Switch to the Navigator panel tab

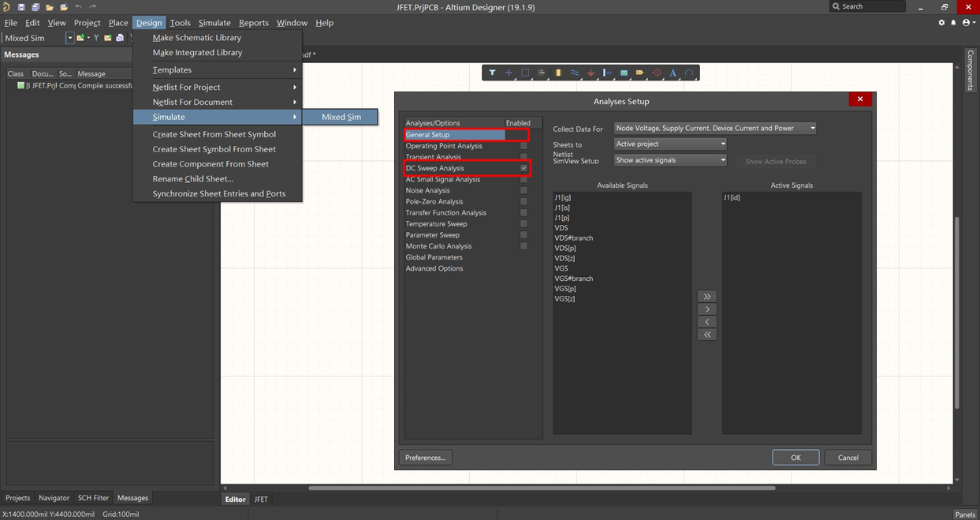click(54, 498)
